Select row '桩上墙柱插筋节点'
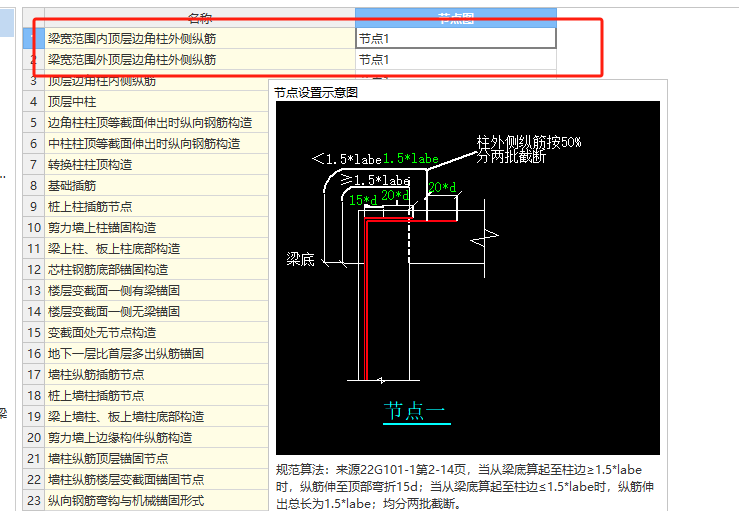The image size is (739, 511). tap(156, 396)
